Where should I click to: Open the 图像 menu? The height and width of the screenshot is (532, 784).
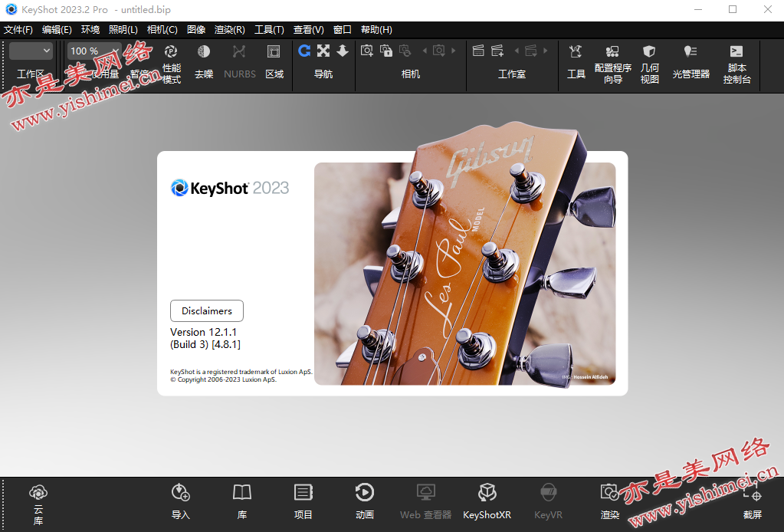[196, 29]
